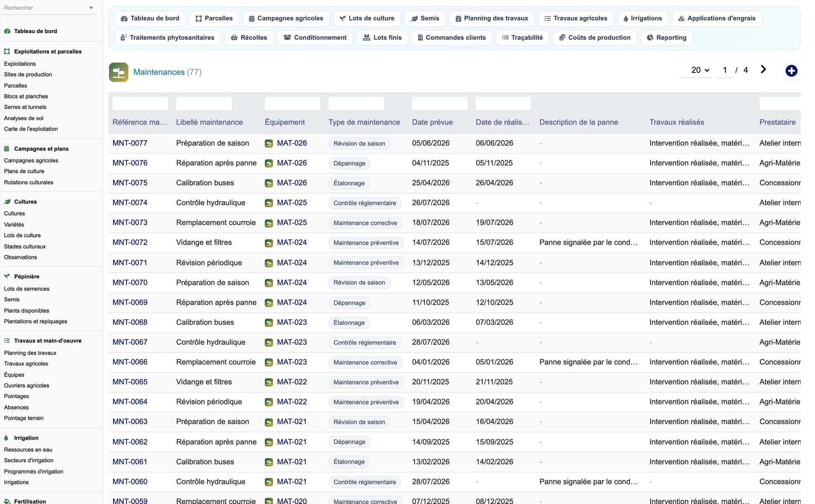
Task: Open Programmés d'irrigation in sidebar
Action: point(34,472)
